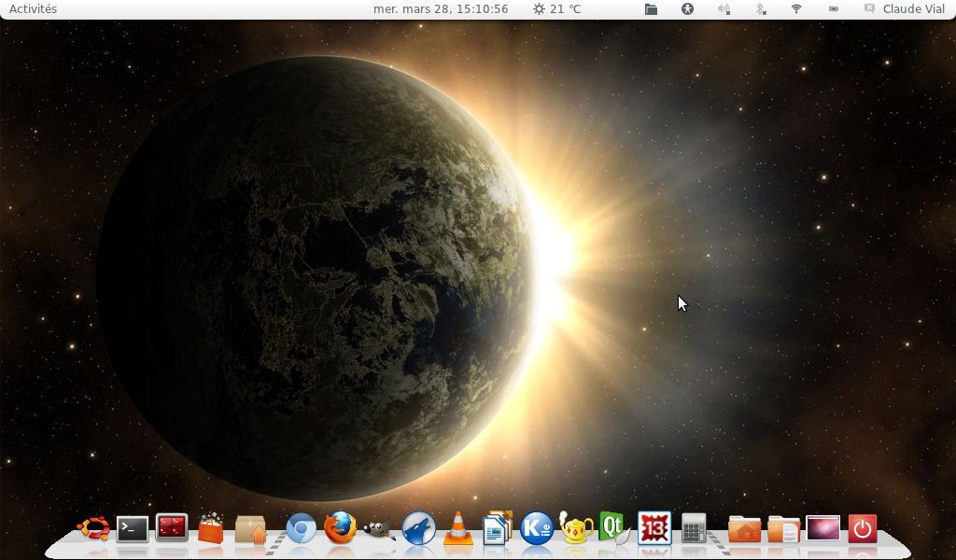
Task: Launch Qt Creator from the dock
Action: 614,527
